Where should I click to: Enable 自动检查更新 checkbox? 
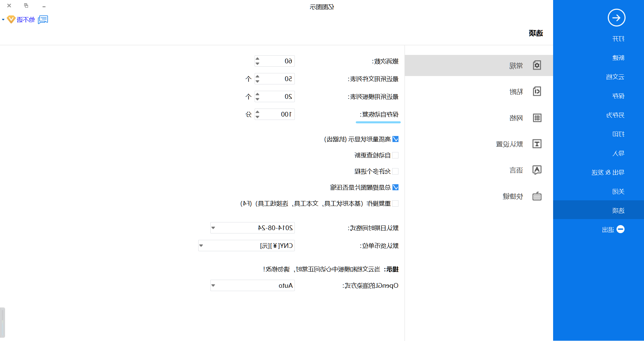coord(395,155)
